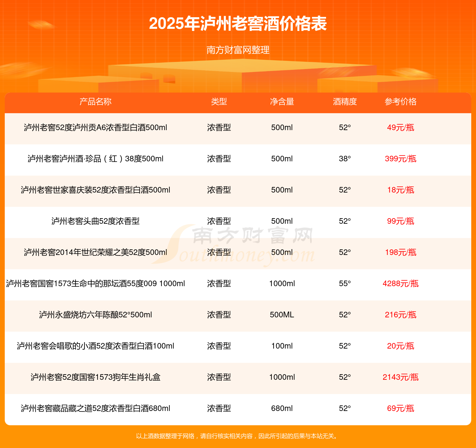Click product '泸州老窖2014年世纪荣耀之美52度500ml'
476x448 pixels.
coord(95,252)
